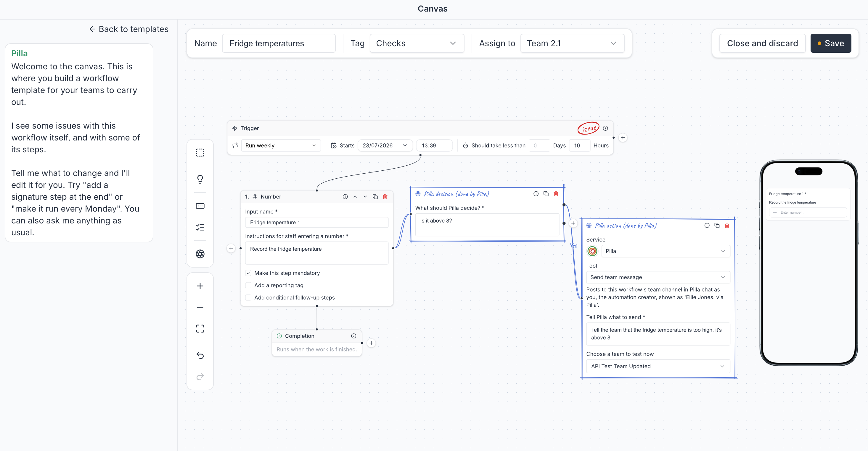
Task: Open the Starts date dropdown 23/07/2026
Action: click(x=385, y=145)
